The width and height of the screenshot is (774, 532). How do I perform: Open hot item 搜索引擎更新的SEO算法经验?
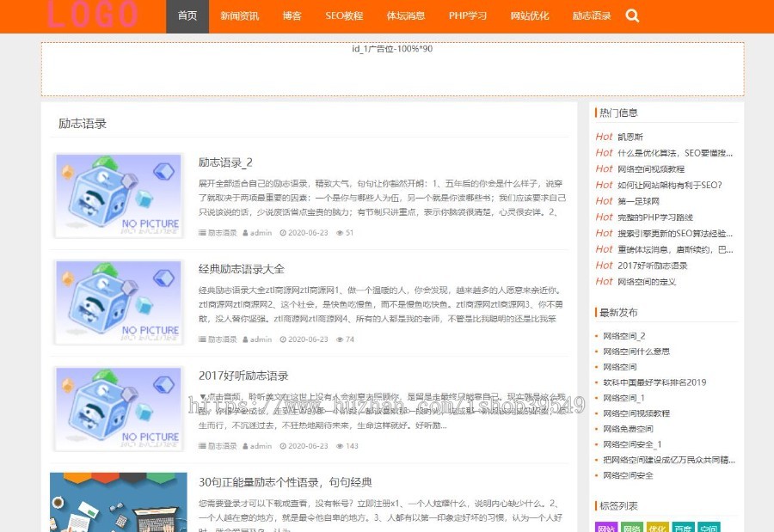(x=675, y=233)
